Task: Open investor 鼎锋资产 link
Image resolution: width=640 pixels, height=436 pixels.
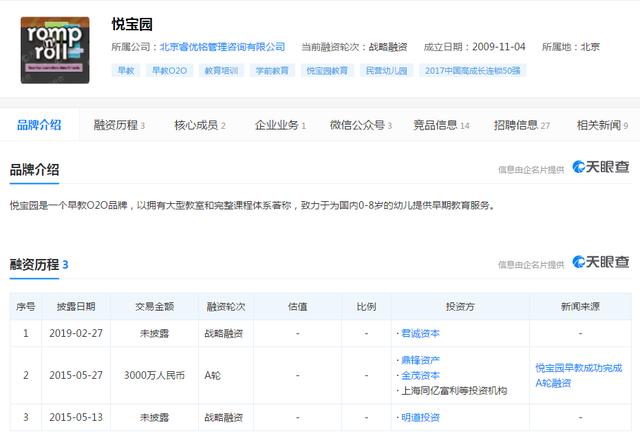Action: (420, 360)
